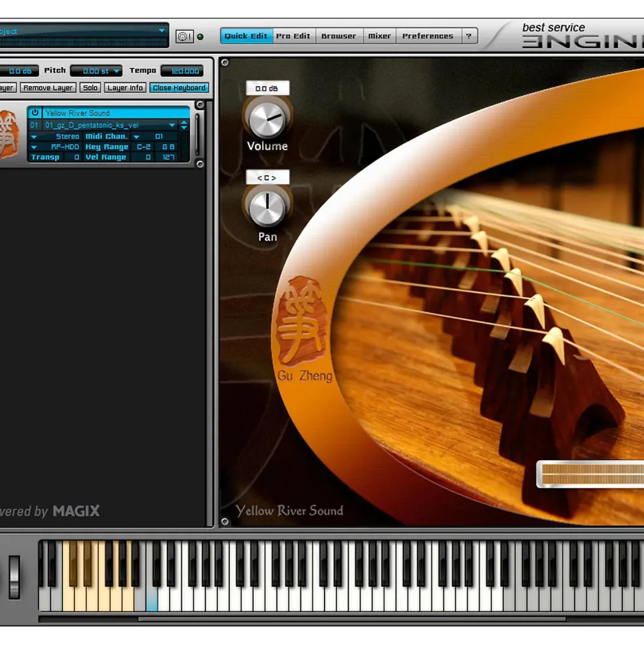Image resolution: width=644 pixels, height=645 pixels.
Task: Open the Browser tab
Action: (x=338, y=36)
